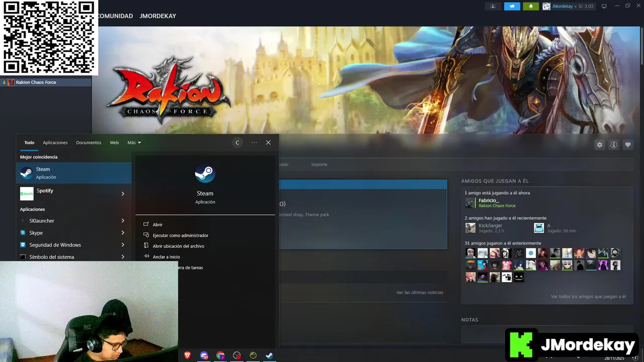The width and height of the screenshot is (644, 362).
Task: Select the Steam best match result
Action: (73, 173)
